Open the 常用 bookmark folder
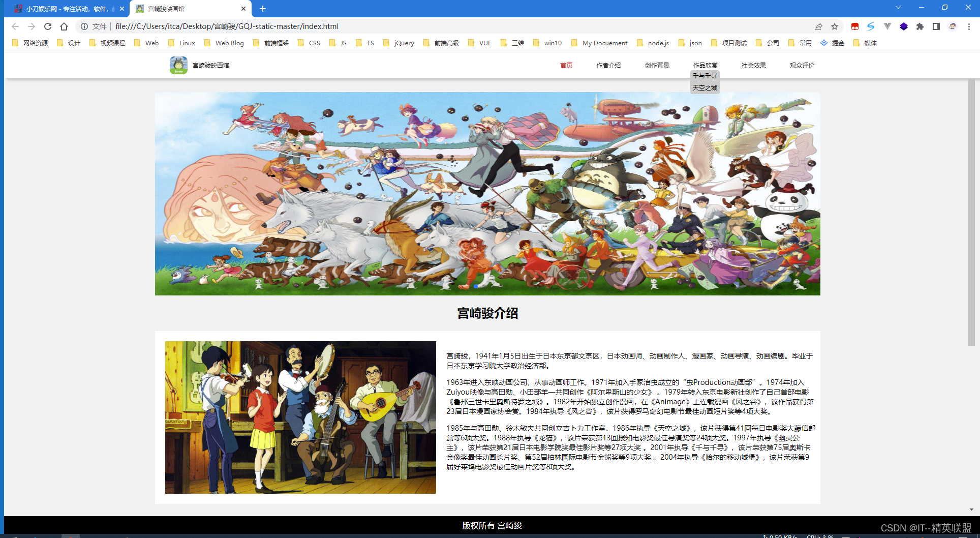Viewport: 980px width, 538px height. click(800, 43)
